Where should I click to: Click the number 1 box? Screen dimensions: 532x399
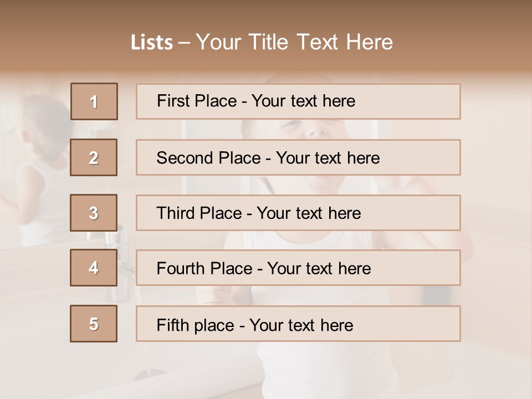coord(94,101)
